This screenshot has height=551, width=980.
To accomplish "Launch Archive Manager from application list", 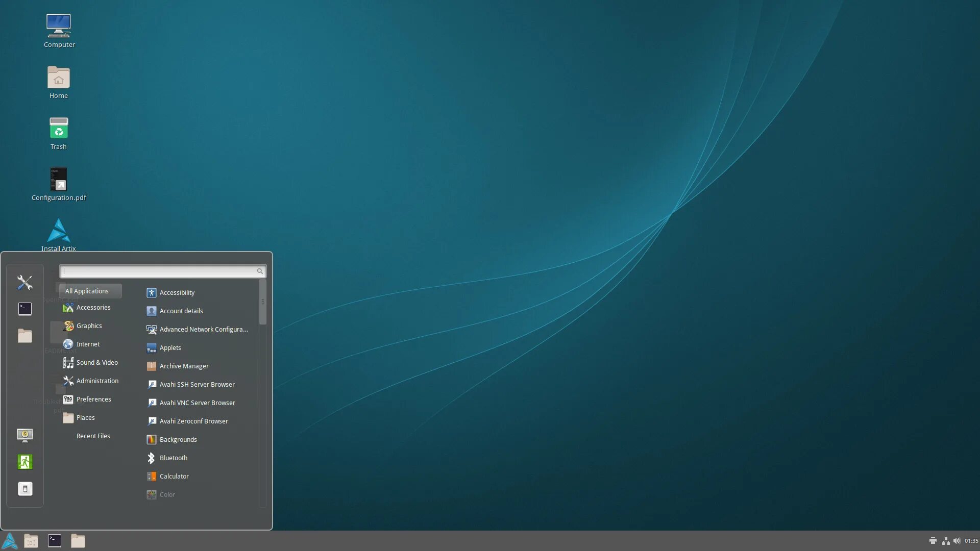I will (184, 366).
